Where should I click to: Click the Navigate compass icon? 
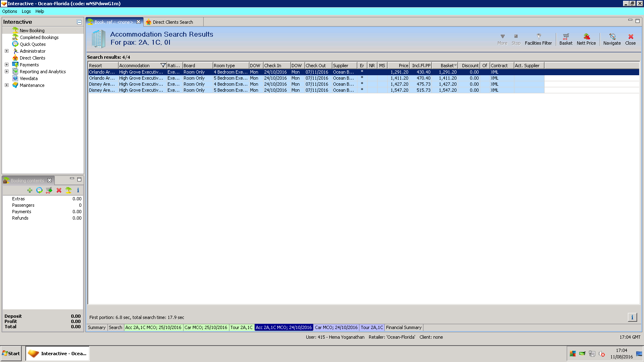click(612, 37)
